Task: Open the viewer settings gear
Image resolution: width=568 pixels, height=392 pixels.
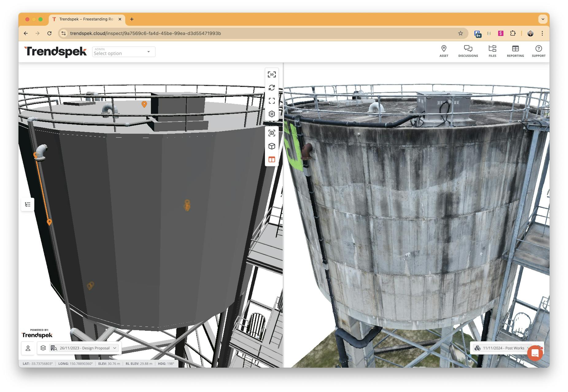Action: (x=271, y=114)
